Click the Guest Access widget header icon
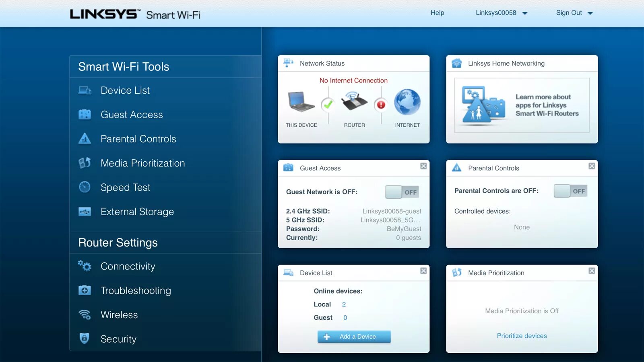The height and width of the screenshot is (362, 644). (288, 168)
